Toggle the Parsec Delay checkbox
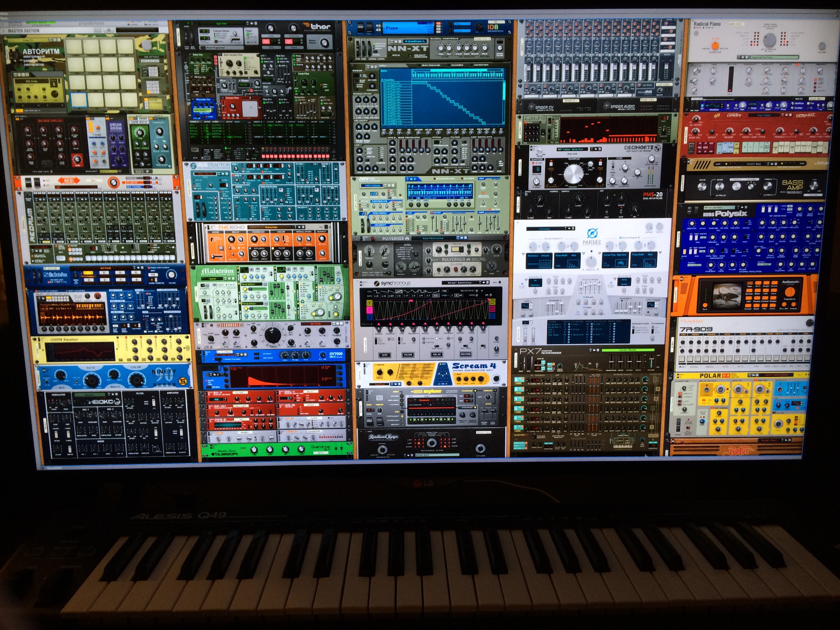The width and height of the screenshot is (840, 630). 584,308
